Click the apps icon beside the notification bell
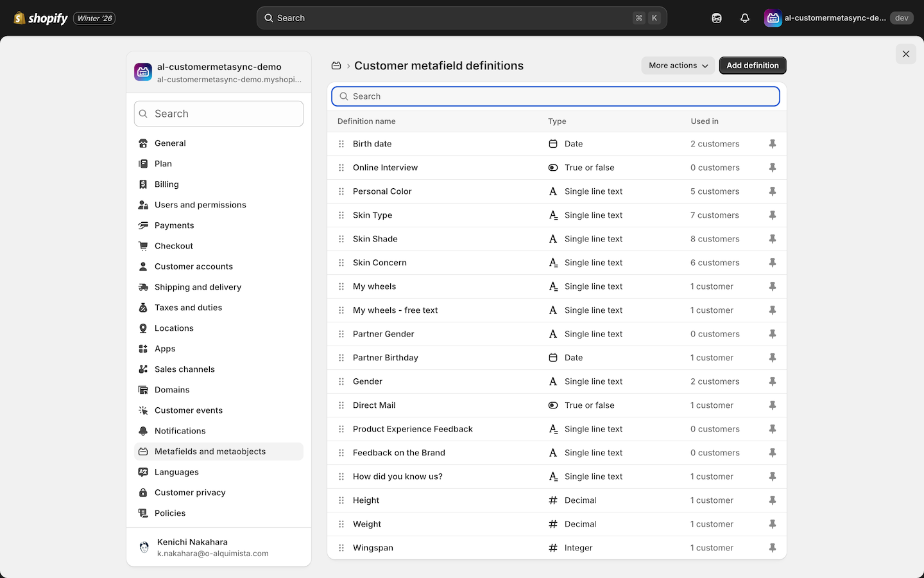Viewport: 924px width, 578px height. coord(716,17)
